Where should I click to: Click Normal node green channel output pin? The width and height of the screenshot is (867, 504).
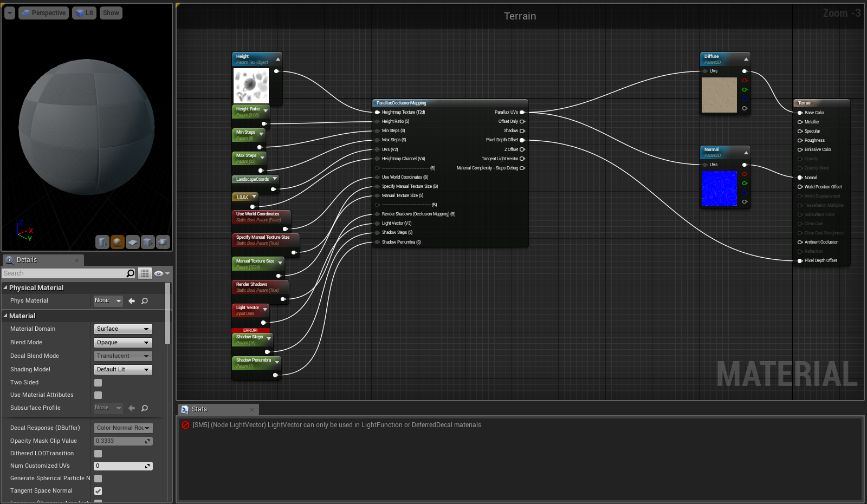[745, 184]
